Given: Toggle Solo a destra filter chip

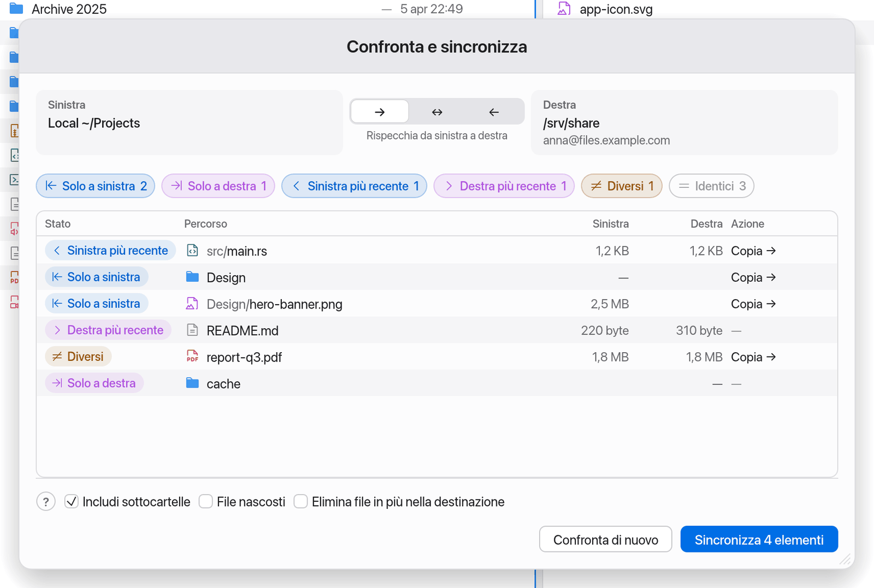Looking at the screenshot, I should [218, 186].
